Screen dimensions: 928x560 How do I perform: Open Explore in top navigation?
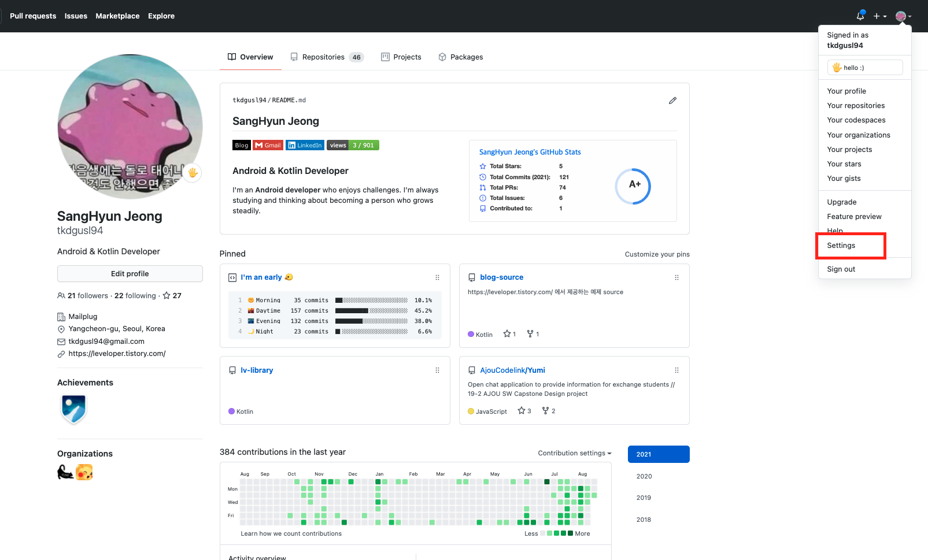tap(161, 16)
